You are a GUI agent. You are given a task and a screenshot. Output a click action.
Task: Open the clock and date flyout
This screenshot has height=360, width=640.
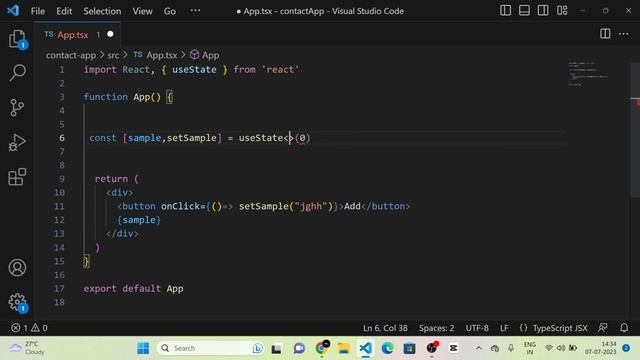(x=600, y=348)
